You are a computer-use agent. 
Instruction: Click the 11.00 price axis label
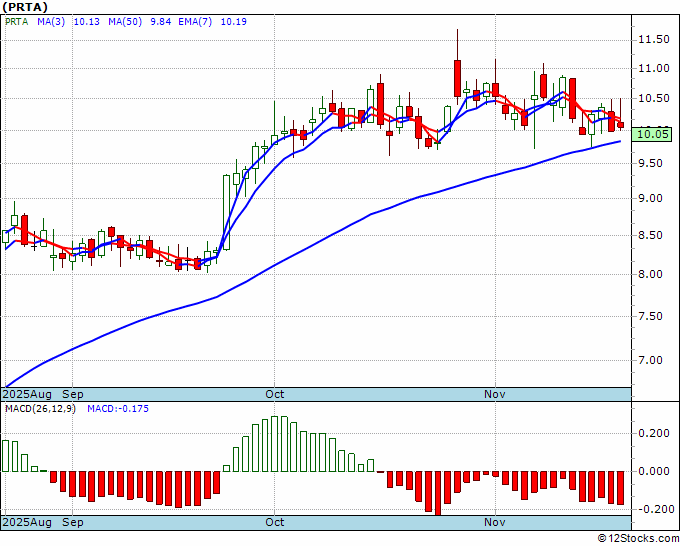coord(654,68)
